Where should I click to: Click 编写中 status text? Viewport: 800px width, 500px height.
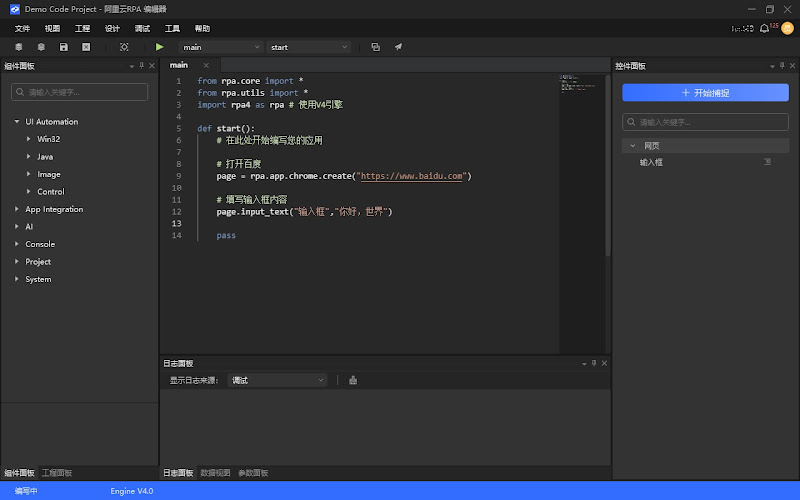click(26, 491)
